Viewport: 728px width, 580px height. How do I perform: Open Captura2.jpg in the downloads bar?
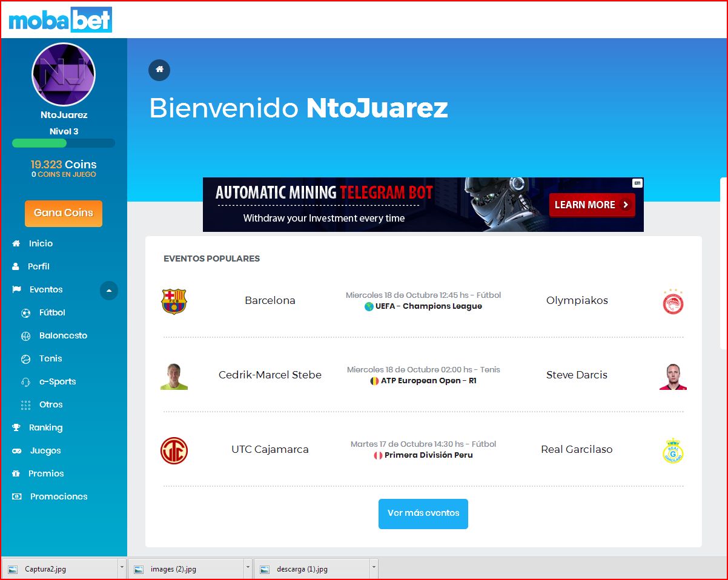click(x=60, y=568)
